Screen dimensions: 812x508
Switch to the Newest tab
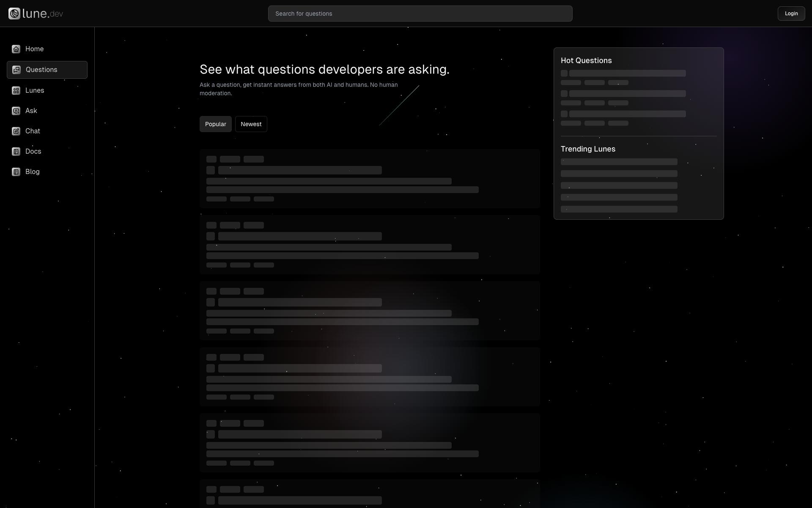(251, 124)
